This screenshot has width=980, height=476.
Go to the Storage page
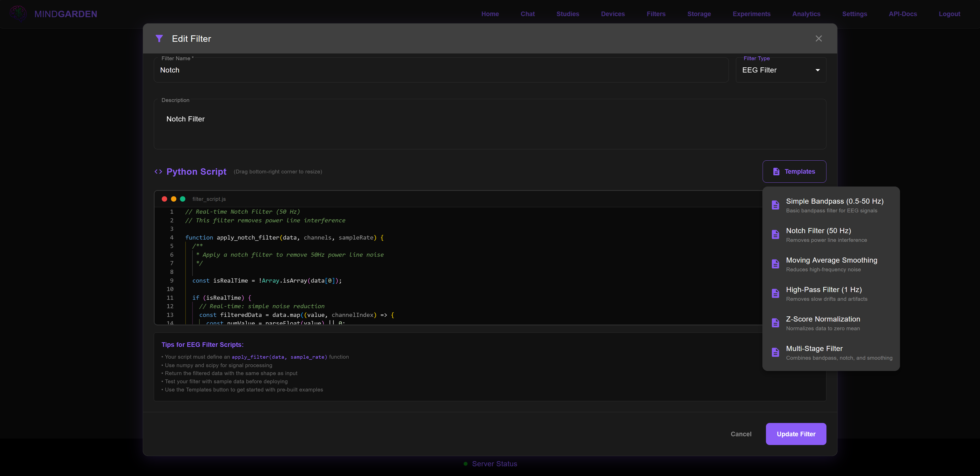(699, 14)
